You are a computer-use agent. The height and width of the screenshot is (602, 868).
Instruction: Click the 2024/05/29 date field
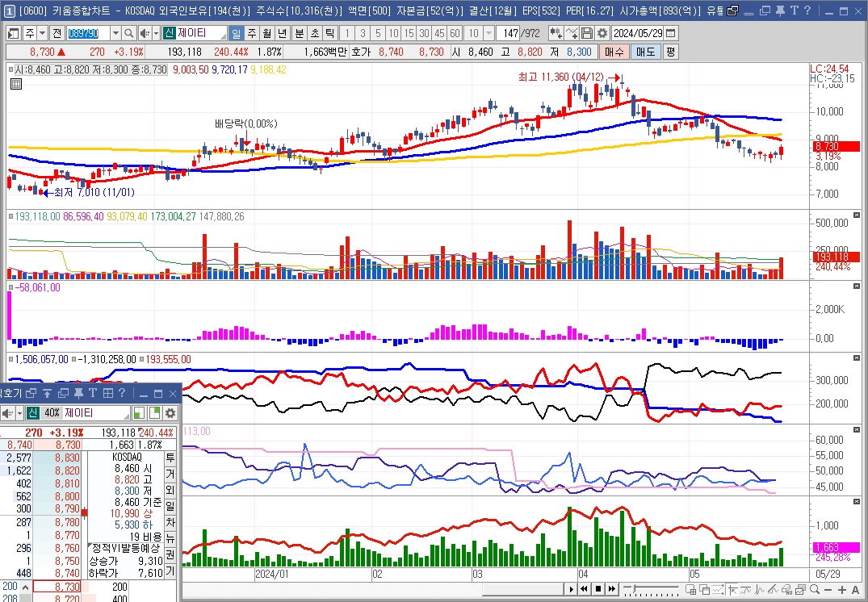pyautogui.click(x=638, y=33)
